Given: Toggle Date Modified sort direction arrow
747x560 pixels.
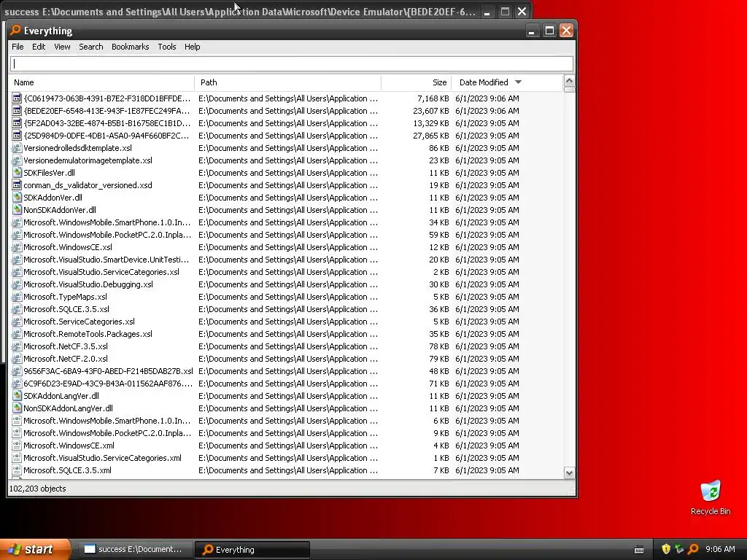Looking at the screenshot, I should [x=519, y=82].
